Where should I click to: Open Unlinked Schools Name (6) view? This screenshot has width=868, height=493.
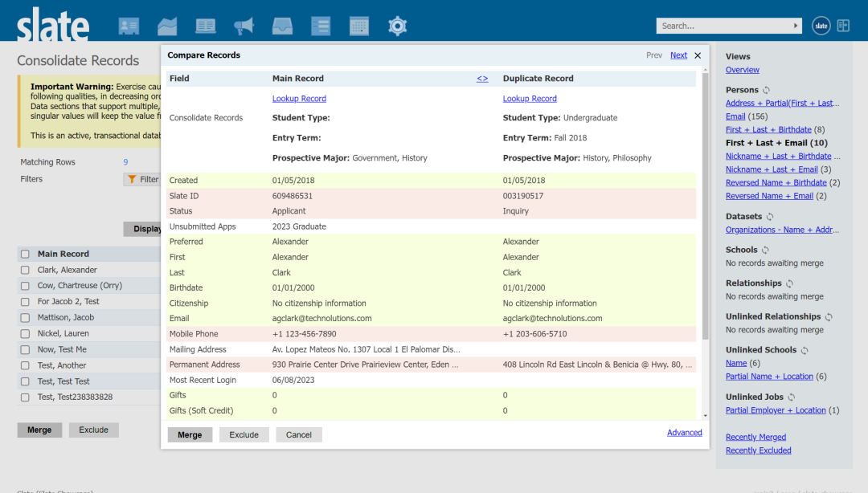coord(736,363)
